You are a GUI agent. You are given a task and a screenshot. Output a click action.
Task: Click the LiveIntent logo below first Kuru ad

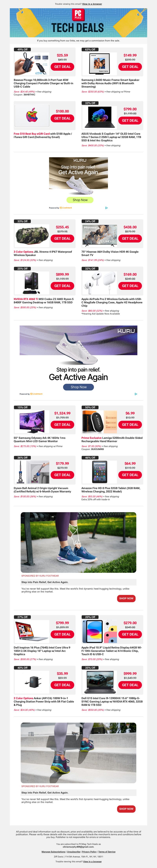[x=66, y=208]
